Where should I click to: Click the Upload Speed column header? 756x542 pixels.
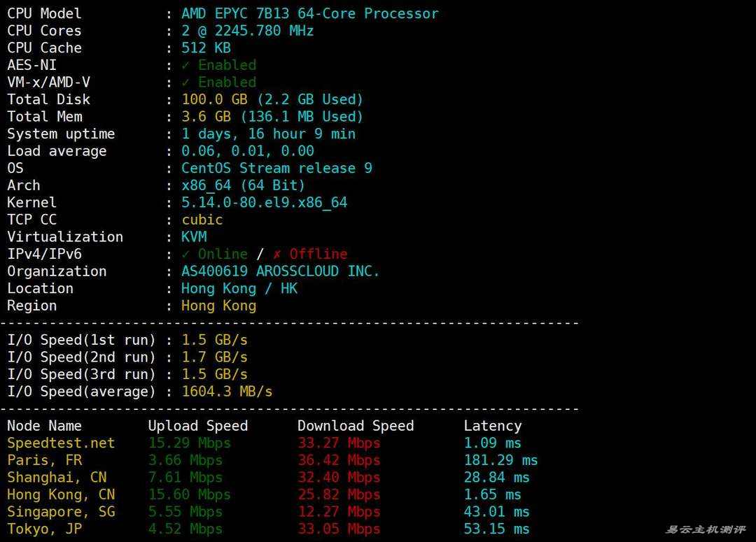(197, 426)
